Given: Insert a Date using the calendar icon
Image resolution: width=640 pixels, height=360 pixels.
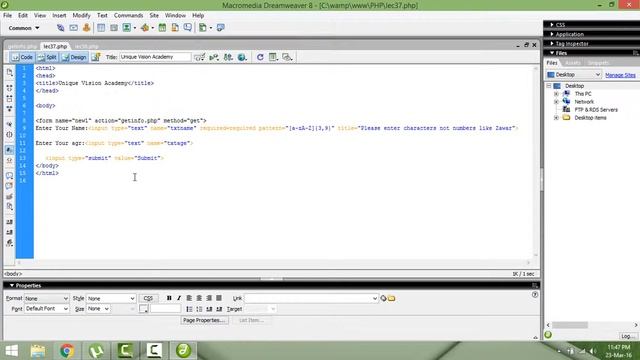Looking at the screenshot, I should click(x=162, y=28).
